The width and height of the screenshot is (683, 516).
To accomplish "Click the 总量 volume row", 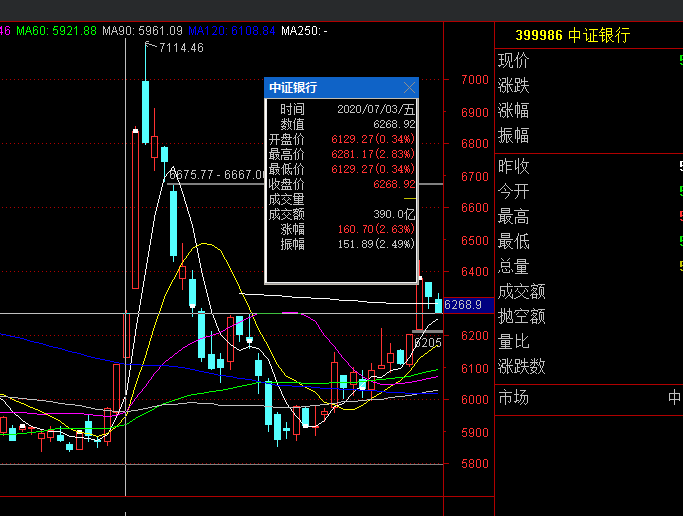I will click(514, 267).
